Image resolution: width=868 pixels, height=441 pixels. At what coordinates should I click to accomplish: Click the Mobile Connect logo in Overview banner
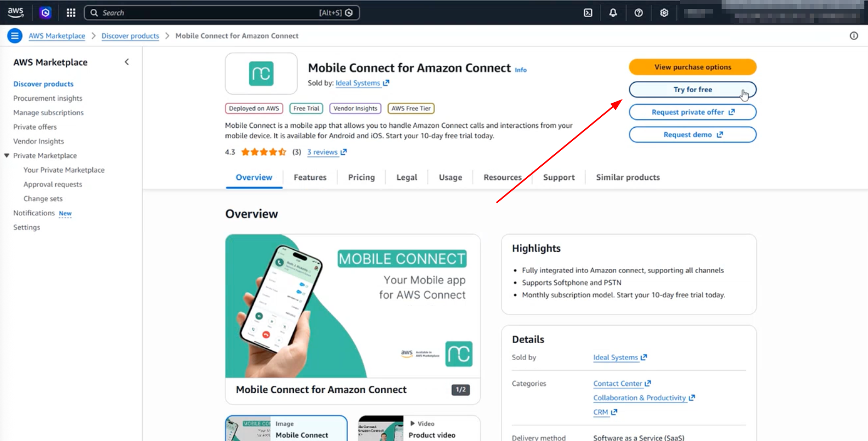click(458, 354)
